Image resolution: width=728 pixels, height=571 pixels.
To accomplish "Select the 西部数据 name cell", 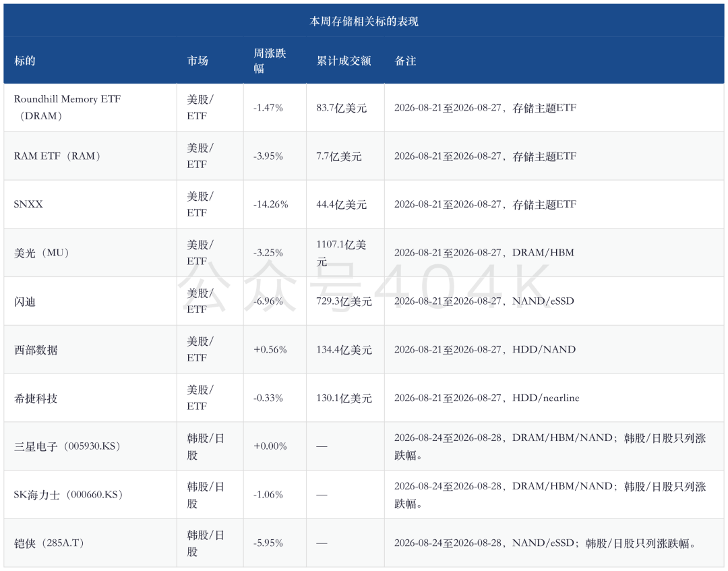I will point(90,350).
